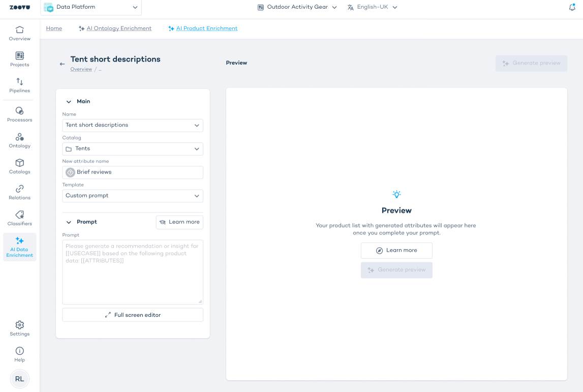Click the Full screen editor button
Image resolution: width=583 pixels, height=392 pixels.
tap(133, 315)
